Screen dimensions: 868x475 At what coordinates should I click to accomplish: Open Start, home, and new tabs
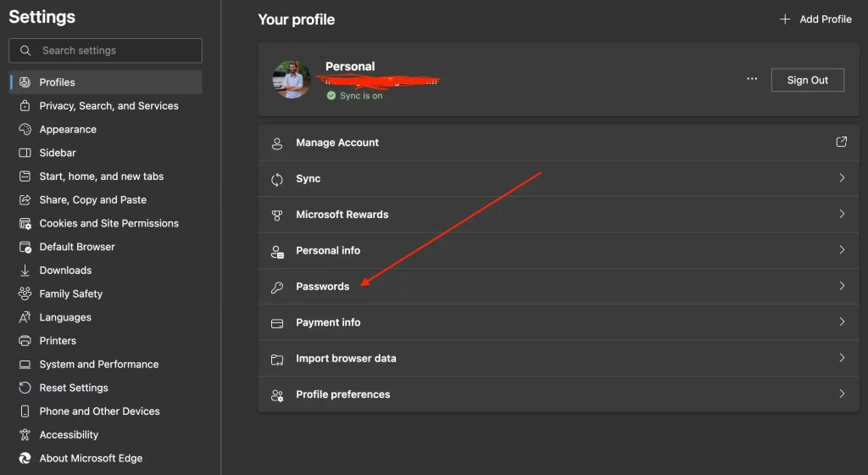106,176
